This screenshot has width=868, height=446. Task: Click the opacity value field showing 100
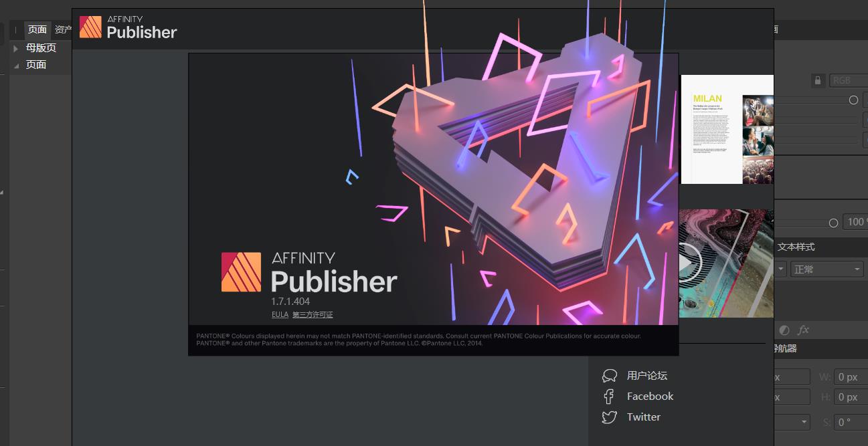pyautogui.click(x=855, y=222)
